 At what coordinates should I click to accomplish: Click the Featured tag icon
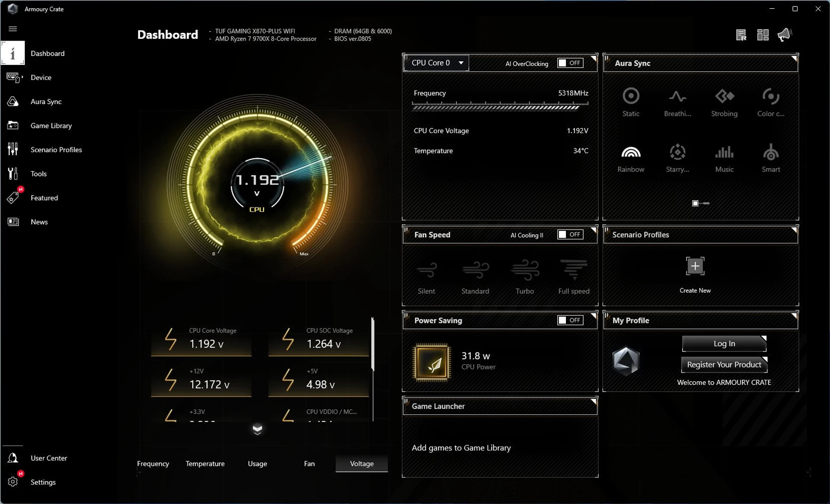point(13,198)
